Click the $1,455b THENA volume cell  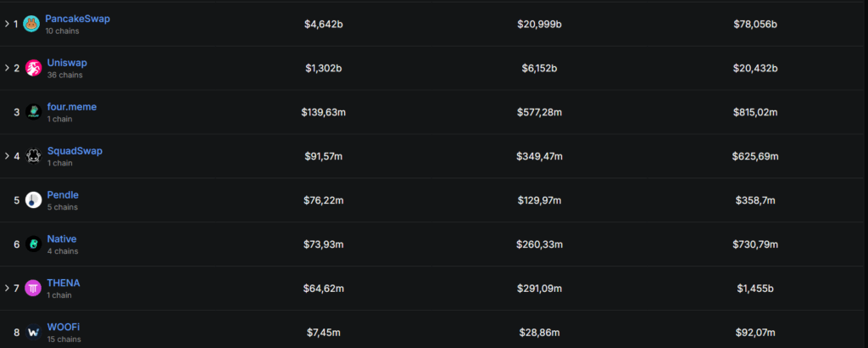[754, 289]
